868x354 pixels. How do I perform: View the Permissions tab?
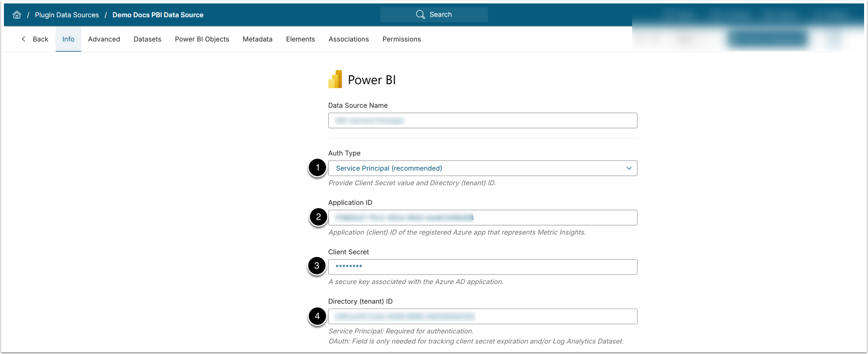point(401,39)
